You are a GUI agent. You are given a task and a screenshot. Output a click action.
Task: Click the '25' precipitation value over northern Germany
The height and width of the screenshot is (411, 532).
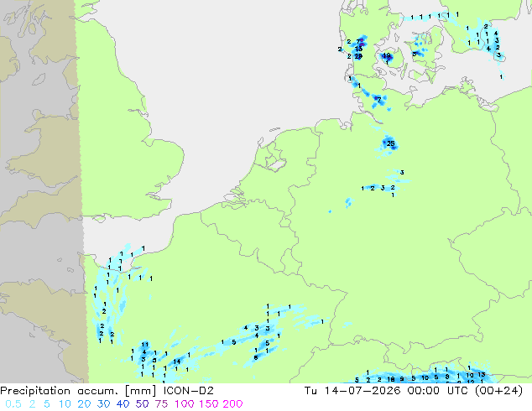coord(391,143)
